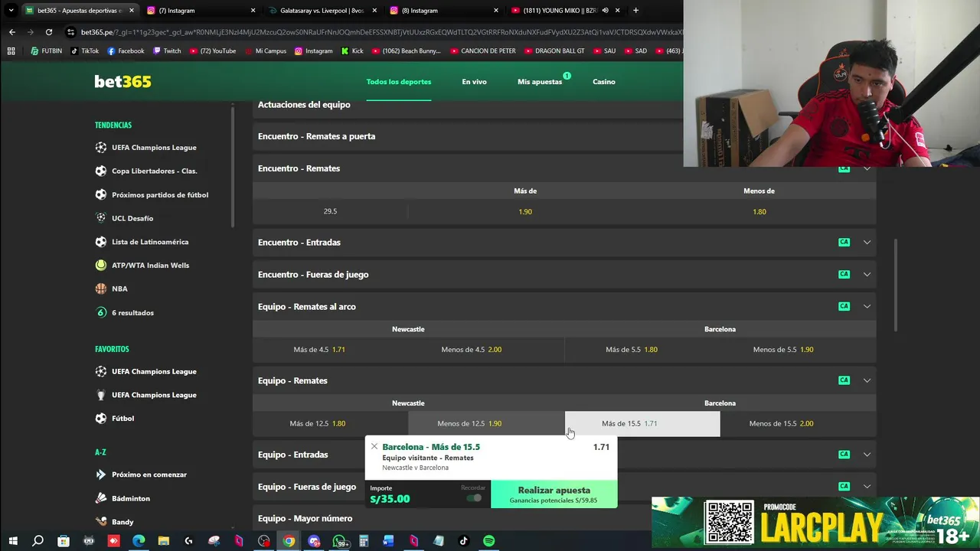This screenshot has width=980, height=551.
Task: Click CA badge on Equipo - Remates al arco
Action: (844, 306)
